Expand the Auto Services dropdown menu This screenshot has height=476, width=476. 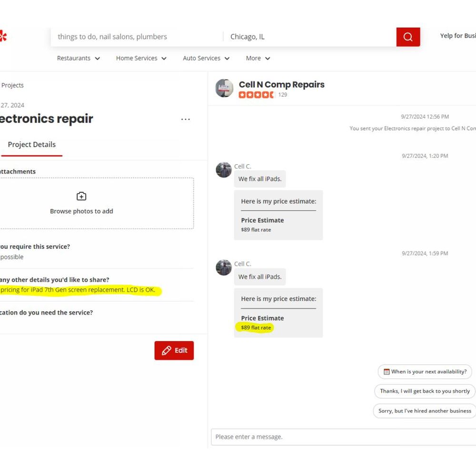point(206,58)
